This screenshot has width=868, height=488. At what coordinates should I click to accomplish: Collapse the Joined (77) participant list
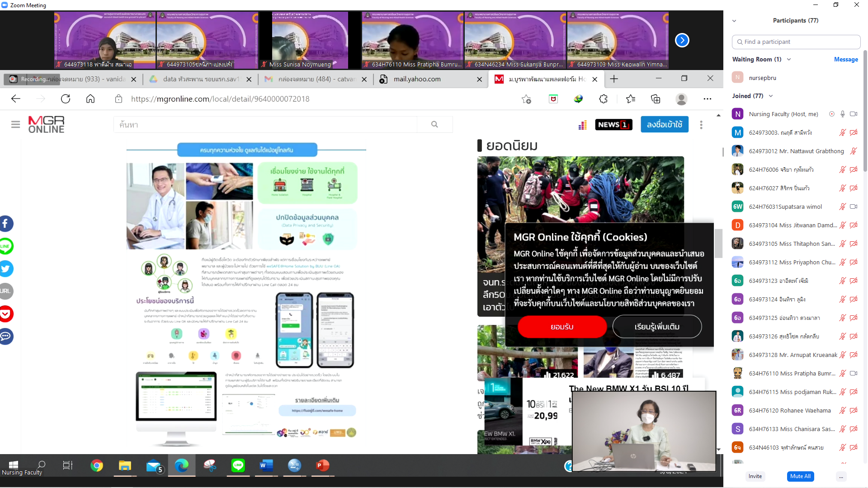771,96
